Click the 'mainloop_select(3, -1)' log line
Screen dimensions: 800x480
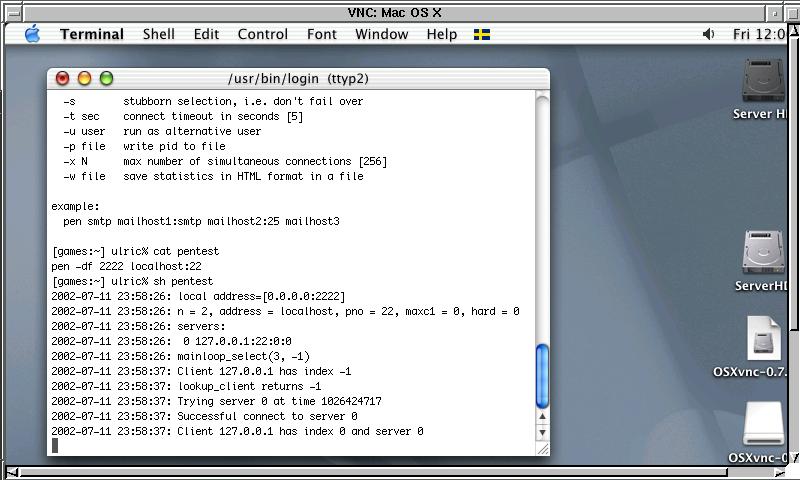tap(181, 357)
